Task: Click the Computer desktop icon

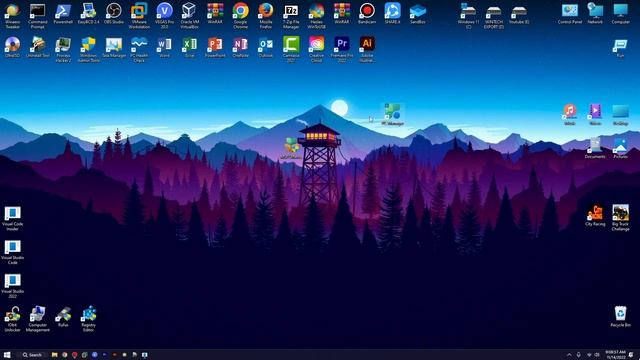Action: [620, 13]
